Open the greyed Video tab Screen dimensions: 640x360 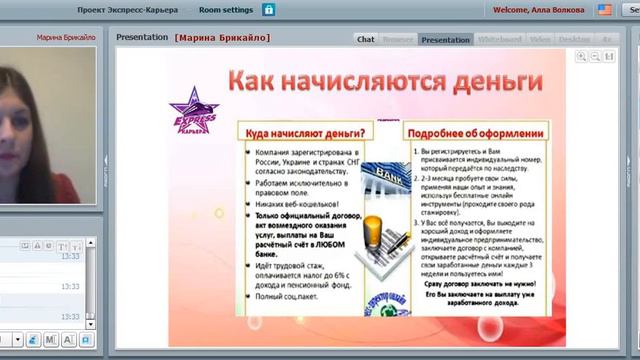coord(540,40)
